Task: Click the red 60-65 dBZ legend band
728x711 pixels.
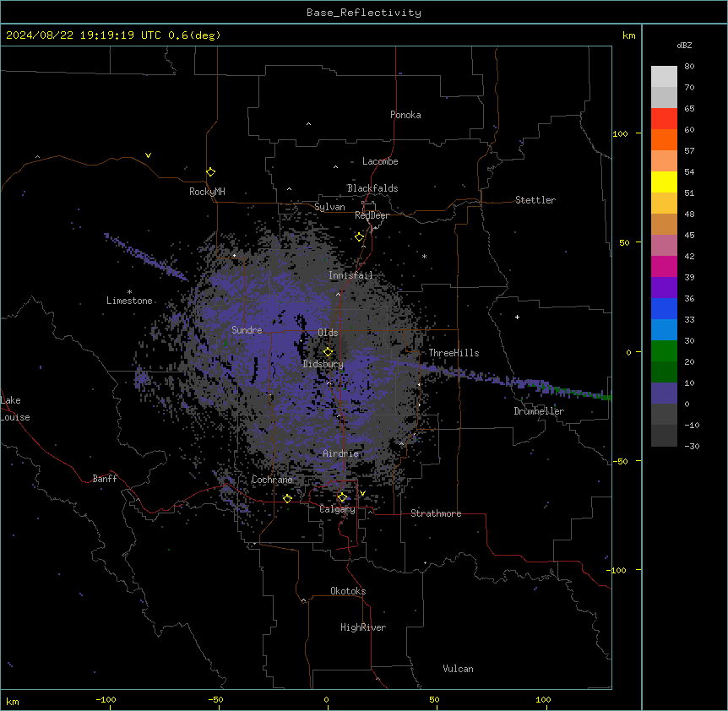Action: coord(664,119)
